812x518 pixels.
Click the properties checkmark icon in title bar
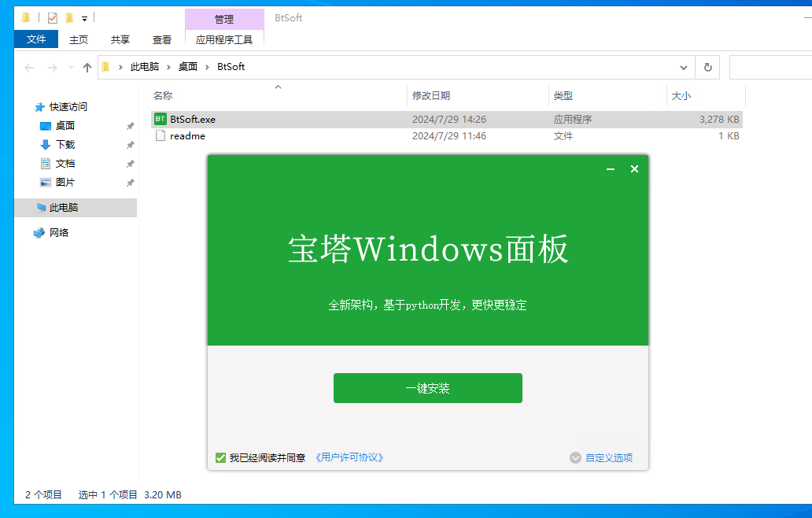[x=52, y=18]
